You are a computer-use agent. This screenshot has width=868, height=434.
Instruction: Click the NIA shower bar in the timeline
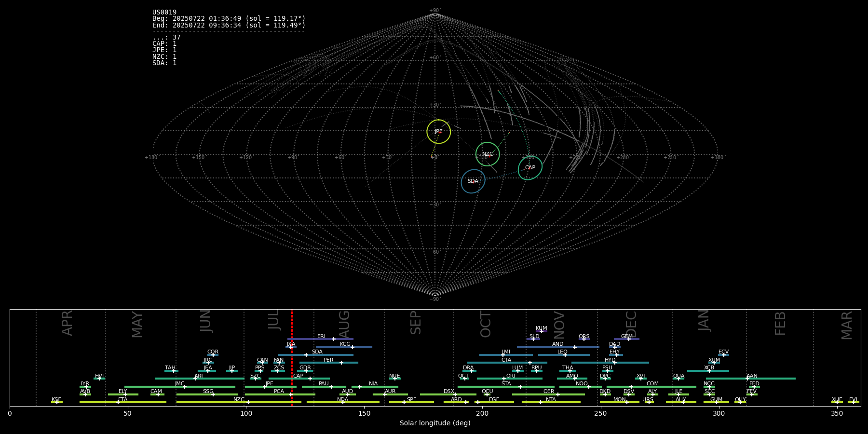tap(375, 387)
